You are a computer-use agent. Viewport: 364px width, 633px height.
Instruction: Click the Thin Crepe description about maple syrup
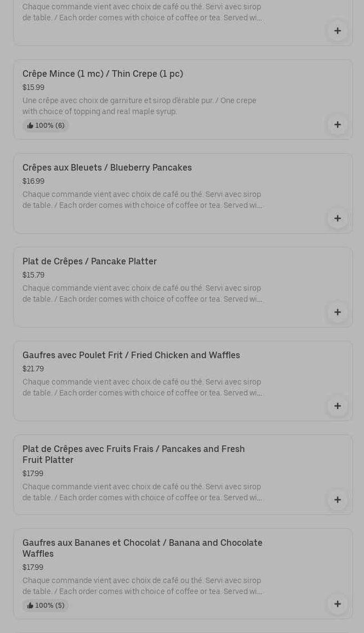click(x=139, y=106)
